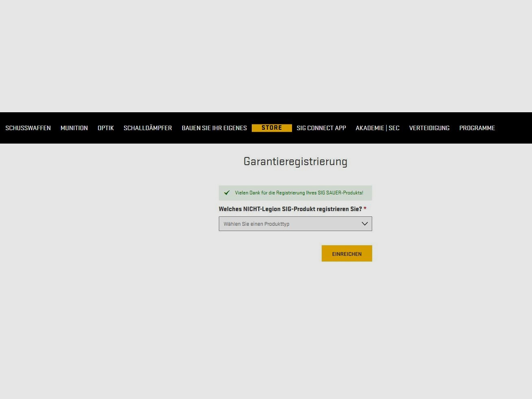Click the yellow STORE button

tap(272, 128)
